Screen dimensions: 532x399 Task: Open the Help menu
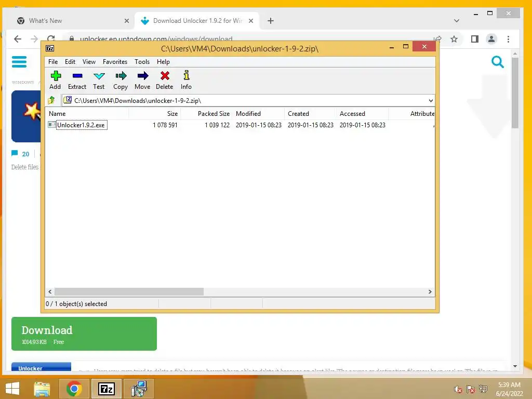163,62
